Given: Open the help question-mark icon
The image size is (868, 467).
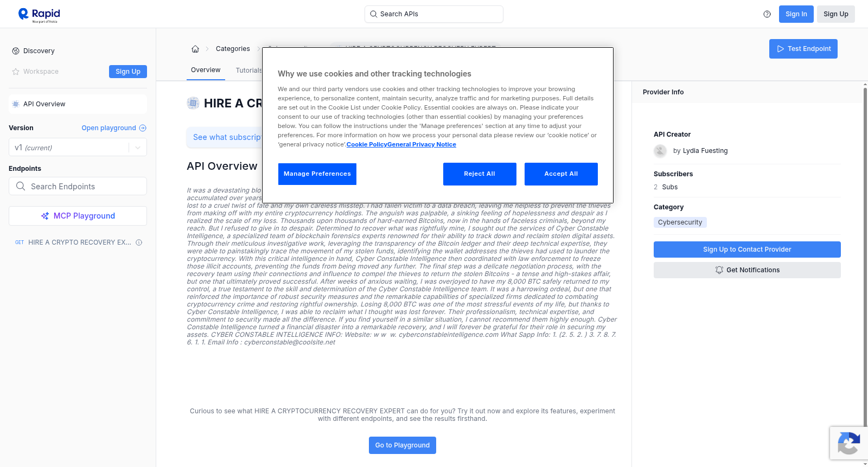Looking at the screenshot, I should click(767, 14).
